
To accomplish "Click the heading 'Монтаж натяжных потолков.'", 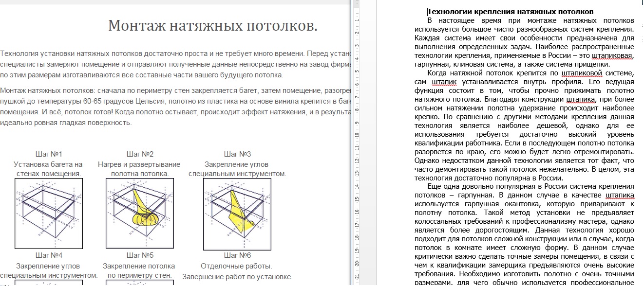I will [x=212, y=26].
